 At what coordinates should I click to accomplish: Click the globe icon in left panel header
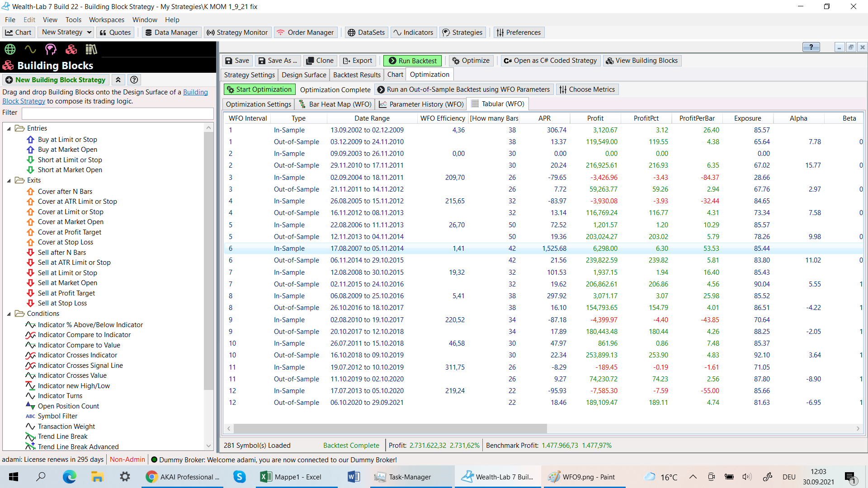click(x=10, y=49)
